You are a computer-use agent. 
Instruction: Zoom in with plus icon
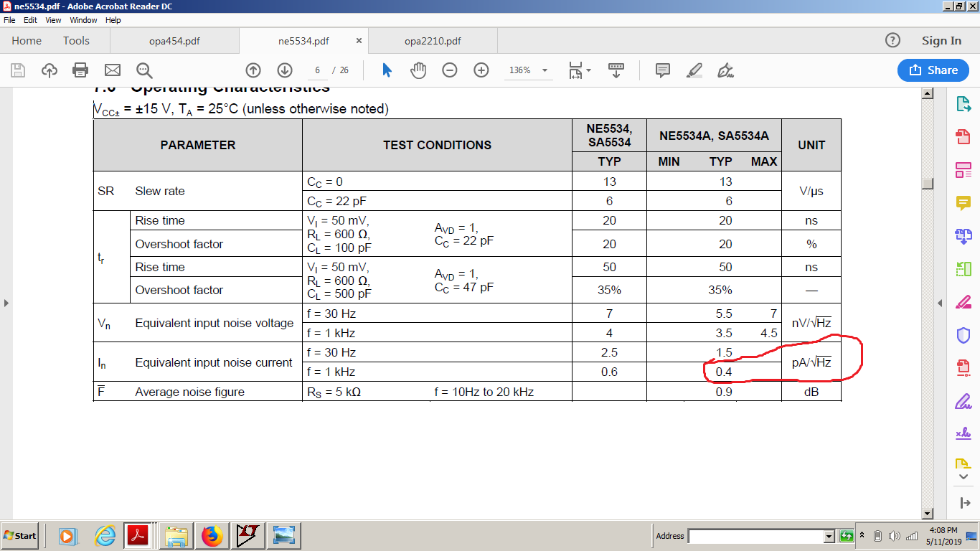481,70
